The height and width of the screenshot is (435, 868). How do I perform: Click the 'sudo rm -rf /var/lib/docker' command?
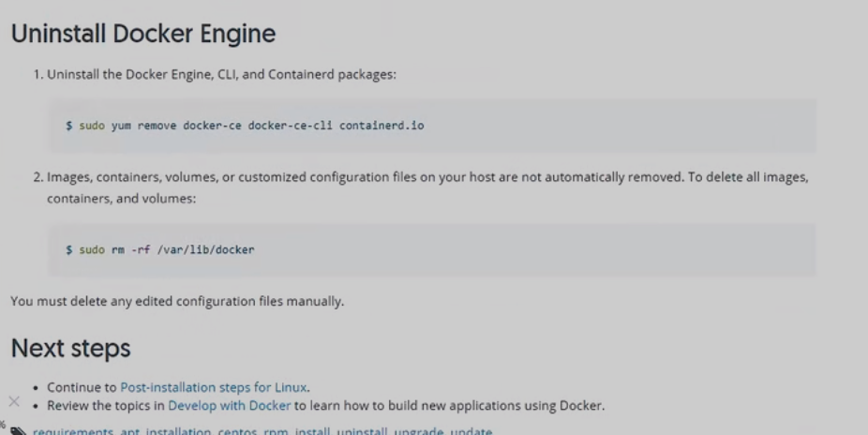tap(160, 249)
